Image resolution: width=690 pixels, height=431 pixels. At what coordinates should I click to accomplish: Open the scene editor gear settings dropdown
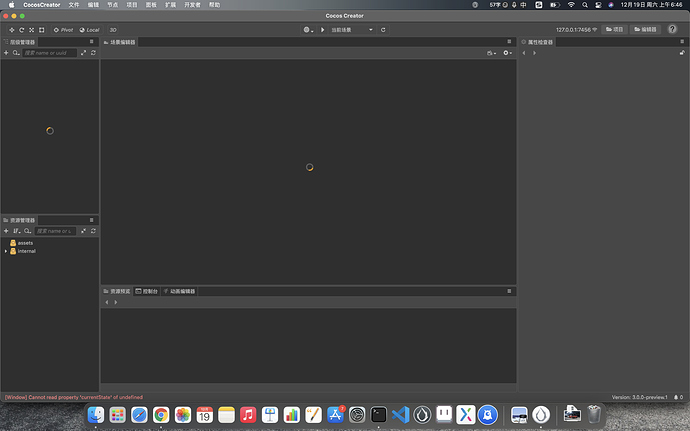[507, 53]
